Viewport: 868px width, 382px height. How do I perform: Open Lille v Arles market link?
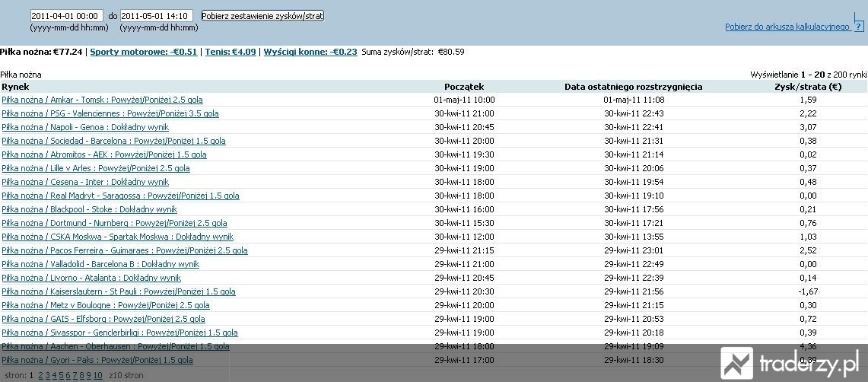96,168
